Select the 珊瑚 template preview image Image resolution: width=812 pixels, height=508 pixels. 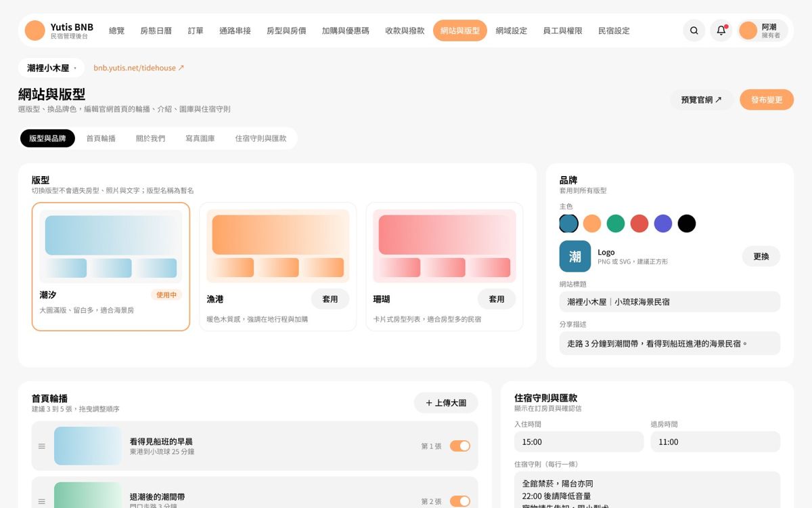pos(445,246)
